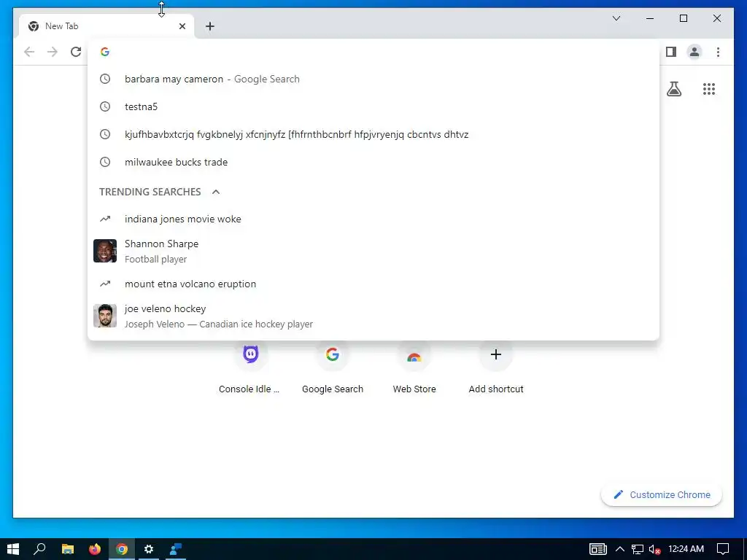Image resolution: width=747 pixels, height=560 pixels.
Task: Select trending search indiana jones movie woke
Action: pos(373,219)
